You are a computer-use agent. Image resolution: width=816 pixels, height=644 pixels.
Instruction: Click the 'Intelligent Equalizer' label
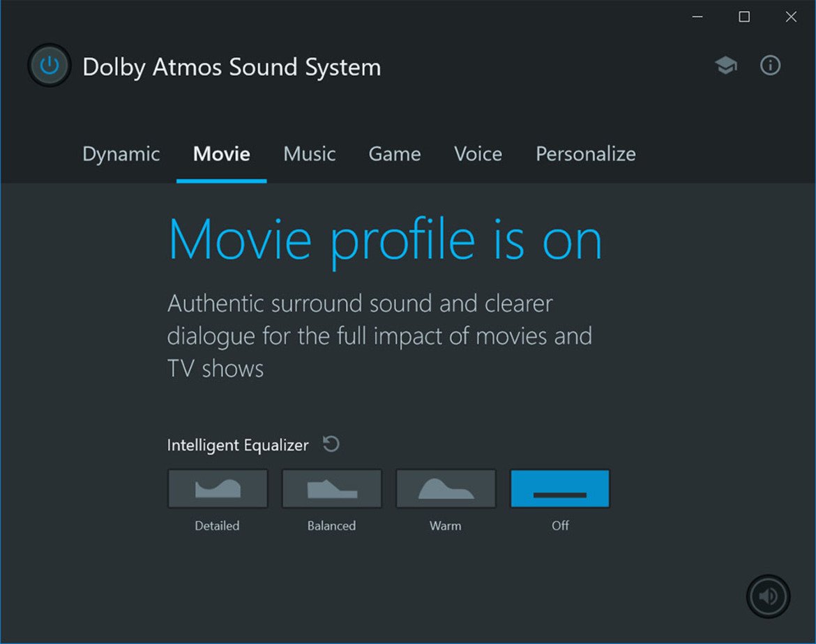[238, 445]
